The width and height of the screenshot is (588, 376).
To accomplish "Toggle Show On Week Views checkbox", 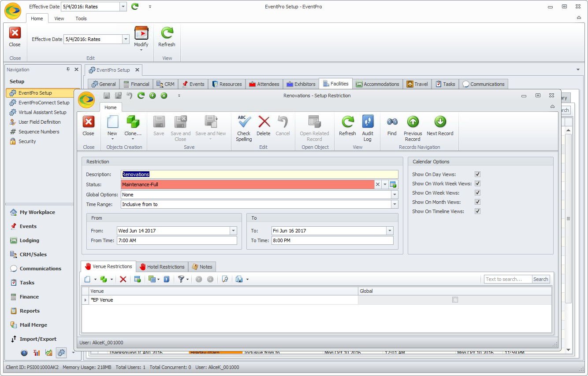I will click(477, 193).
